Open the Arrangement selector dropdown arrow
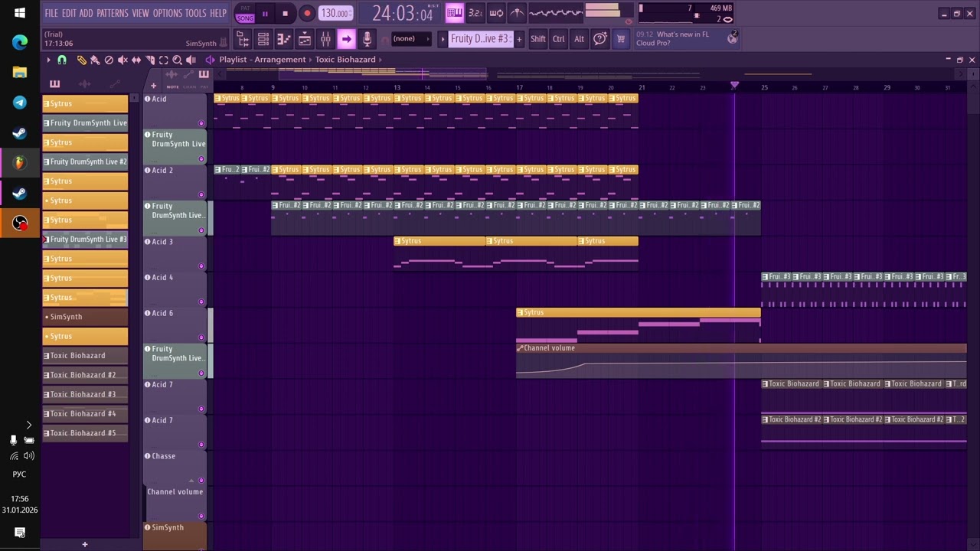The image size is (980, 551). click(x=310, y=60)
